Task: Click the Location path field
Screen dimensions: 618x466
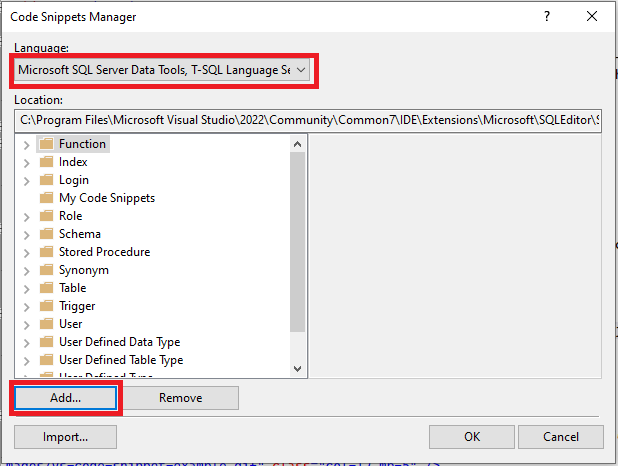Action: (308, 120)
